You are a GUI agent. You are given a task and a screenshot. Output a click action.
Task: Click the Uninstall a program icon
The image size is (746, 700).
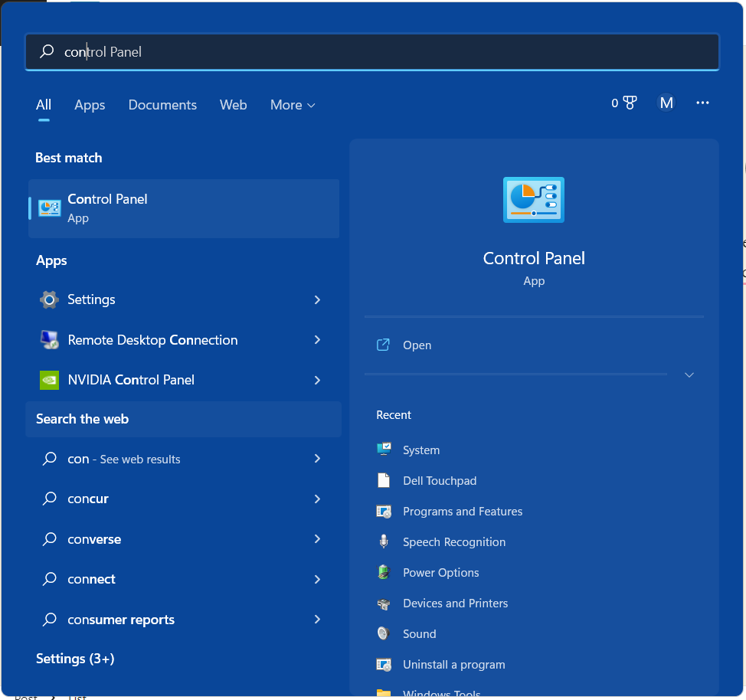pyautogui.click(x=384, y=664)
